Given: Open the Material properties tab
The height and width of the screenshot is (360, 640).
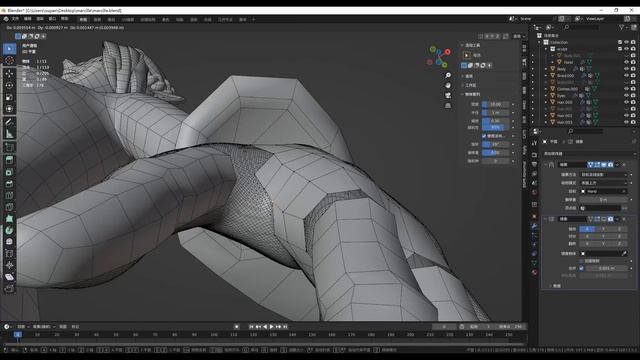Looking at the screenshot, I should point(534,272).
